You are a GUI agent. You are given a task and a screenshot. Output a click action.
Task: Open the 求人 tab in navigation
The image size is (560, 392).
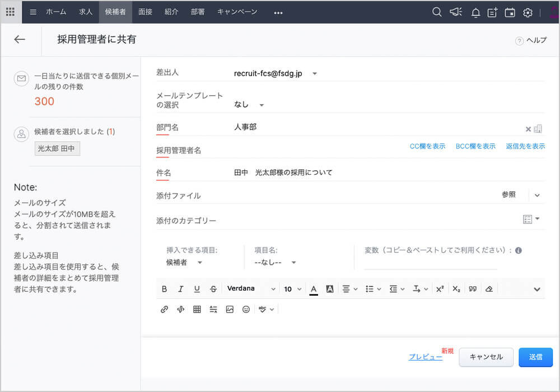86,12
